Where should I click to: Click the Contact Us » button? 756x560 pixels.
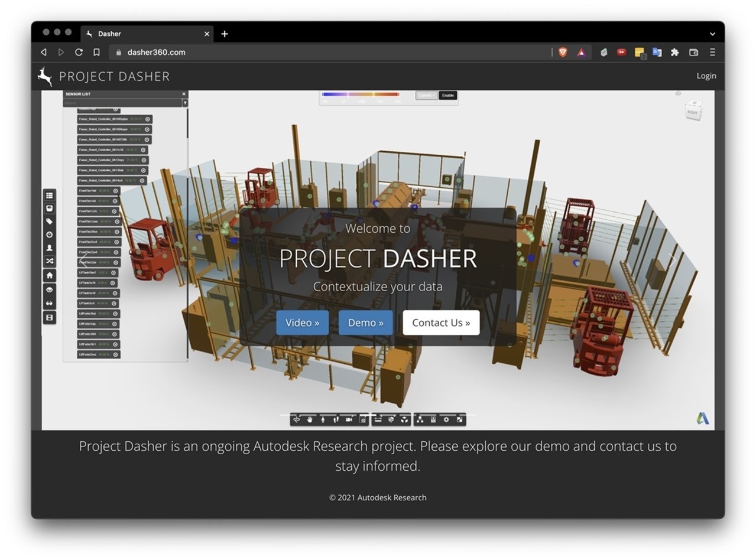point(441,323)
